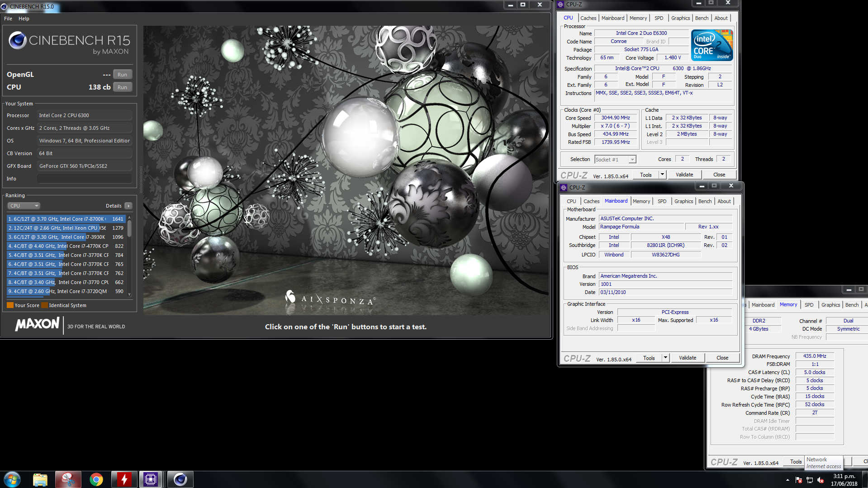
Task: Select Bench tab in CPU-Z Mainboard window
Action: (x=705, y=201)
